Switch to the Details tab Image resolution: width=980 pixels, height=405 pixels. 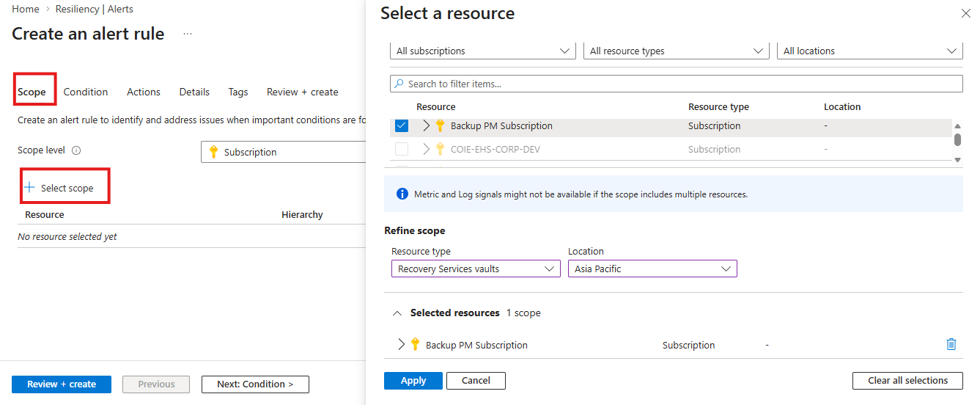point(194,92)
